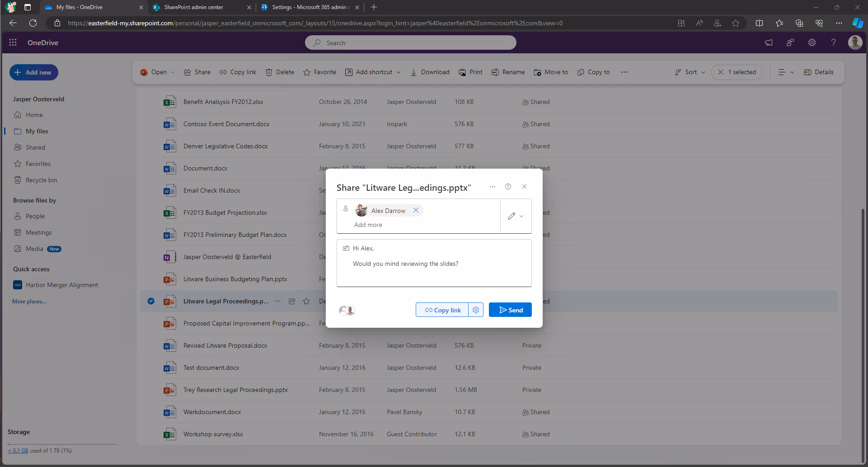868x467 pixels.
Task: Open Media in sidebar
Action: click(x=34, y=249)
